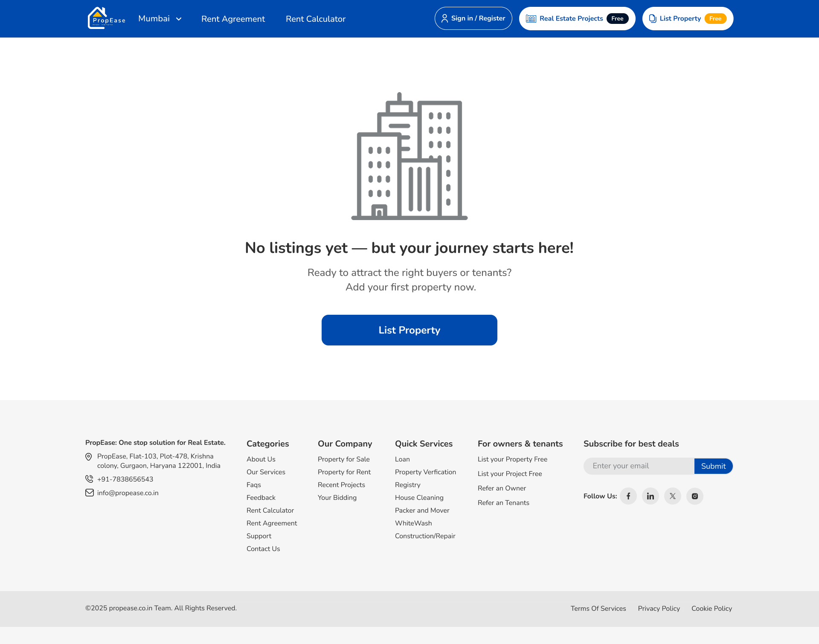Submit the email subscription
Image resolution: width=819 pixels, height=644 pixels.
[x=713, y=466]
